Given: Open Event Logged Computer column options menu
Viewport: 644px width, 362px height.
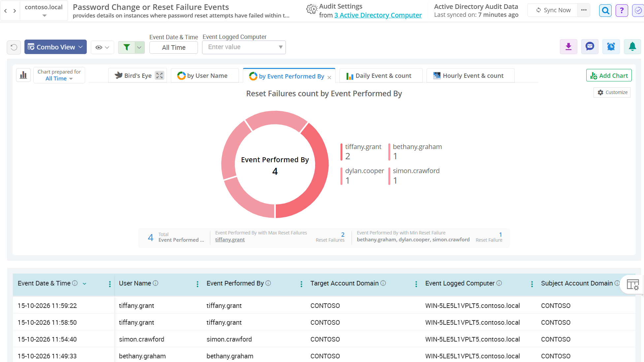Looking at the screenshot, I should click(532, 284).
